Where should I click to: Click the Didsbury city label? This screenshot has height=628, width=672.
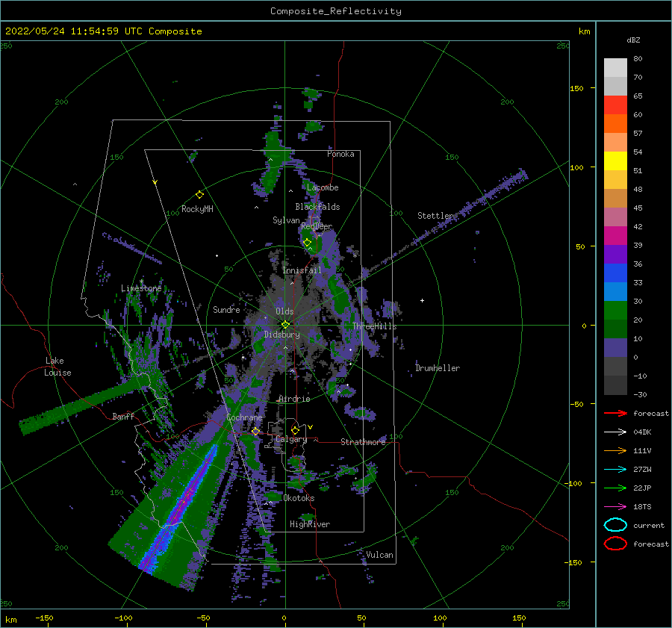(x=281, y=335)
